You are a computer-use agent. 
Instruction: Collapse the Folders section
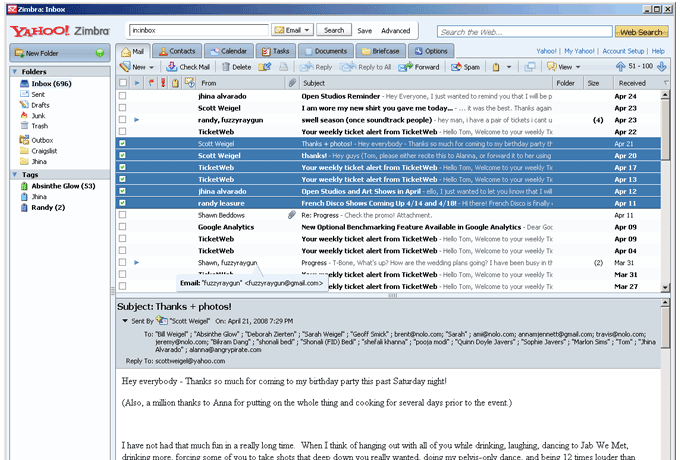(15, 72)
